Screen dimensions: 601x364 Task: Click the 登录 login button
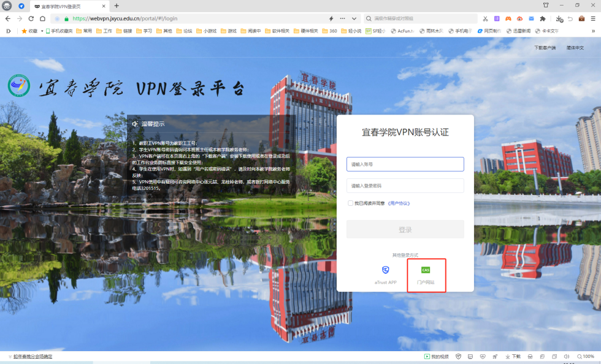point(405,230)
